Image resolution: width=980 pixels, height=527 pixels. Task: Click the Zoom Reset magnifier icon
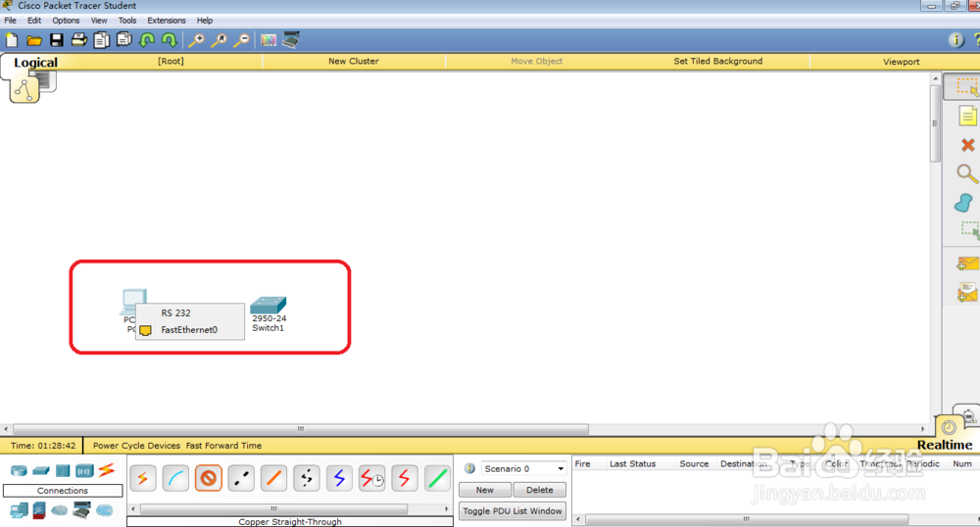click(x=219, y=40)
